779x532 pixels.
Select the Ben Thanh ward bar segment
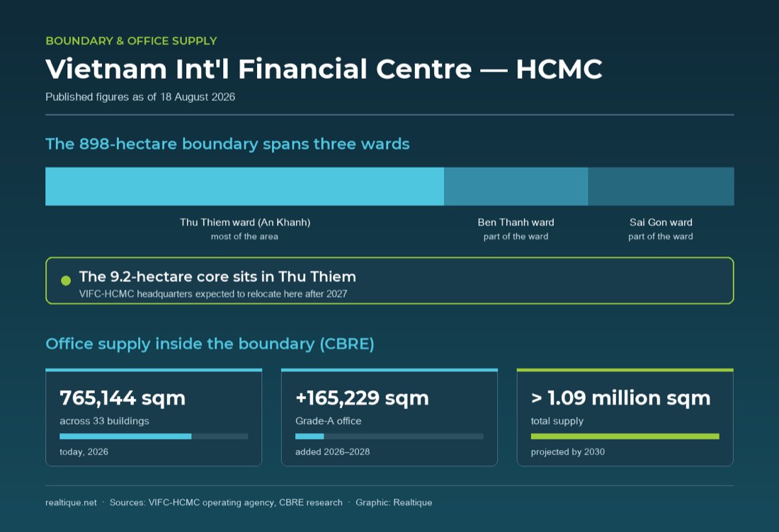pyautogui.click(x=516, y=186)
